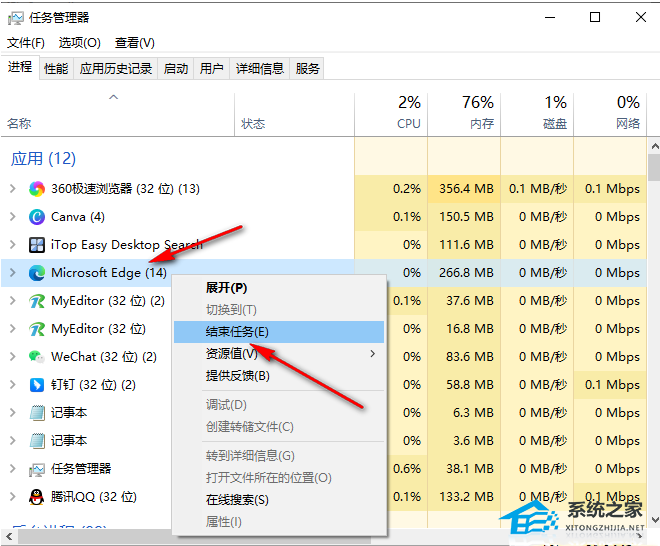Image resolution: width=660 pixels, height=546 pixels.
Task: Open the 资源值(V) submenu arrow
Action: [373, 354]
